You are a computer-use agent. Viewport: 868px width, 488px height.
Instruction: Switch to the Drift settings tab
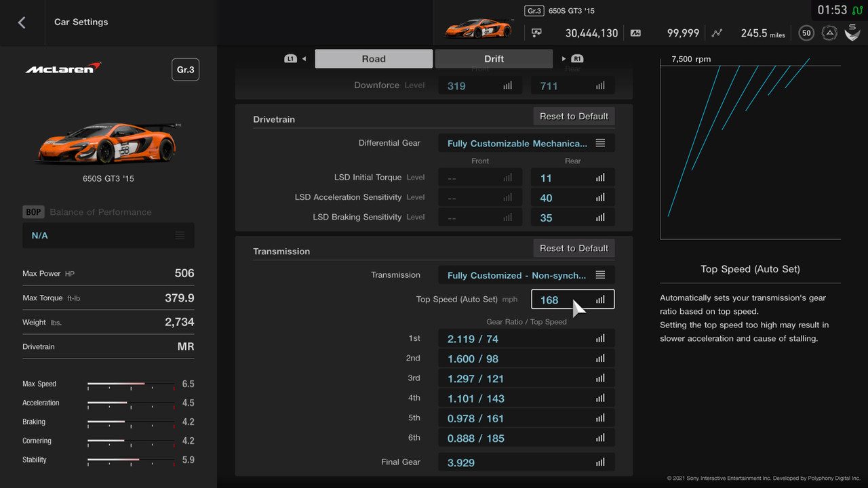(494, 59)
